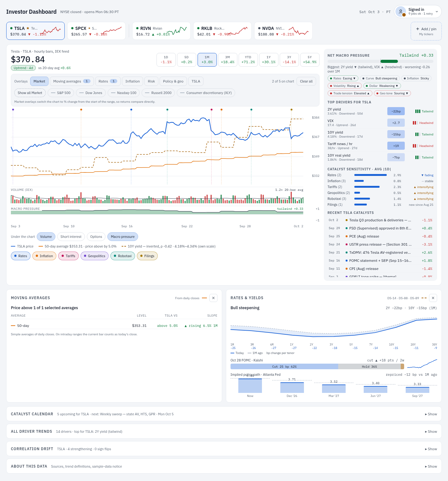Screen dimensions: 448x481
Task: Add the S&P 500 overlay
Action: 61,93
